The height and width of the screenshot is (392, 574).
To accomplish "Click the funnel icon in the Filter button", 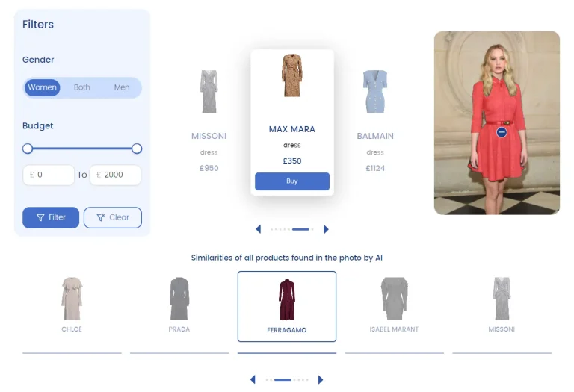I will tap(40, 217).
